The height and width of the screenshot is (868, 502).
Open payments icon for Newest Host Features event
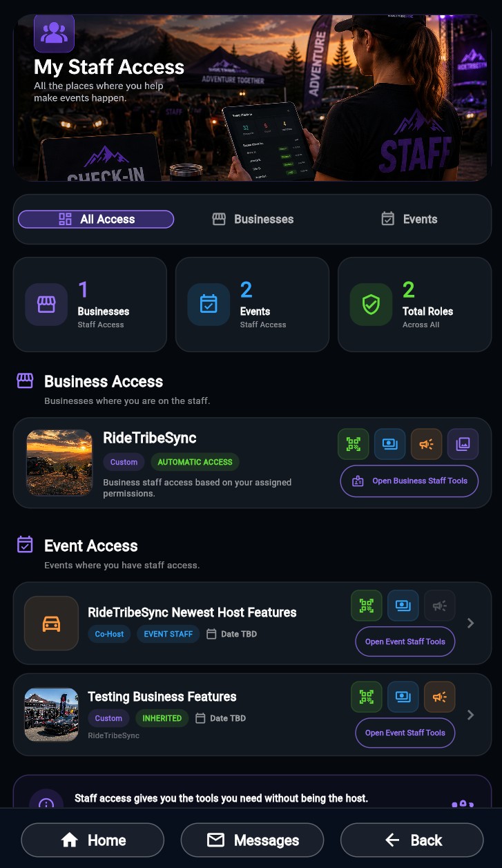point(403,606)
